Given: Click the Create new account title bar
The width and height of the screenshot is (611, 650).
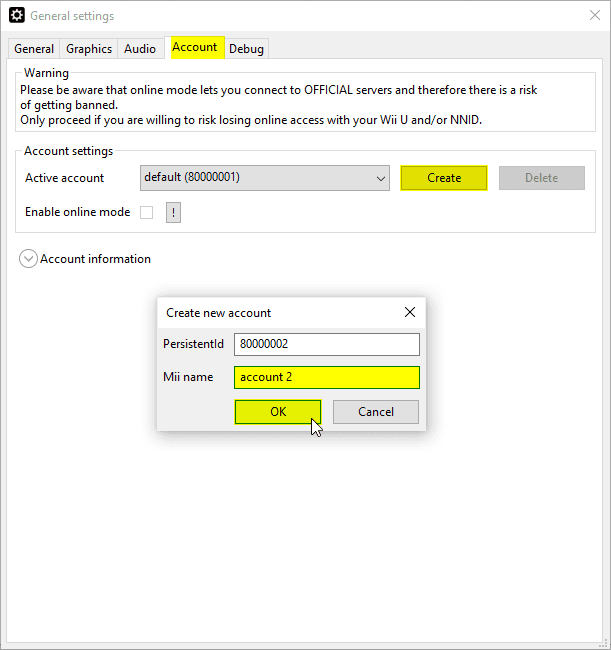Looking at the screenshot, I should pyautogui.click(x=260, y=312).
